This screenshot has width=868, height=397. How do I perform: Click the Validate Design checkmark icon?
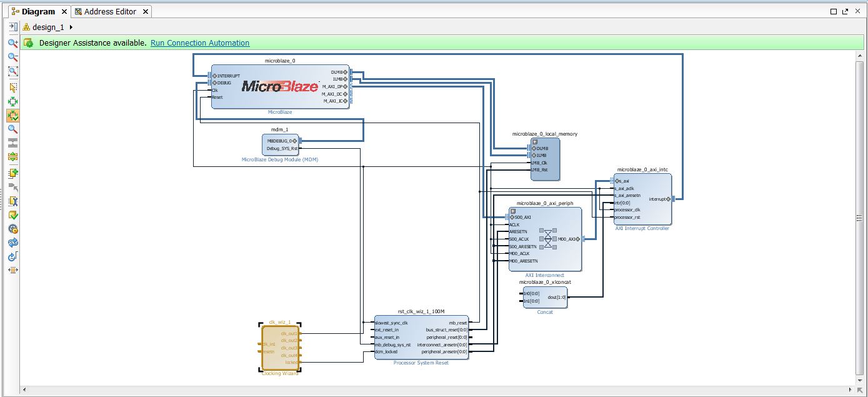click(x=12, y=215)
